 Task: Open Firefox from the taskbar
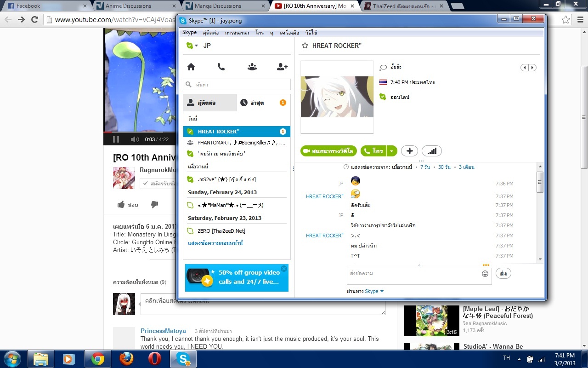126,358
